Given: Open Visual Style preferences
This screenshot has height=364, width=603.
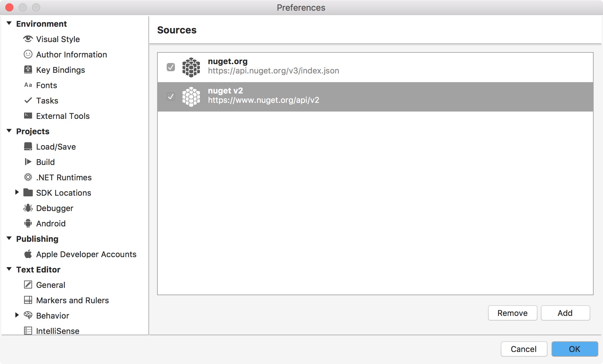Looking at the screenshot, I should 58,39.
